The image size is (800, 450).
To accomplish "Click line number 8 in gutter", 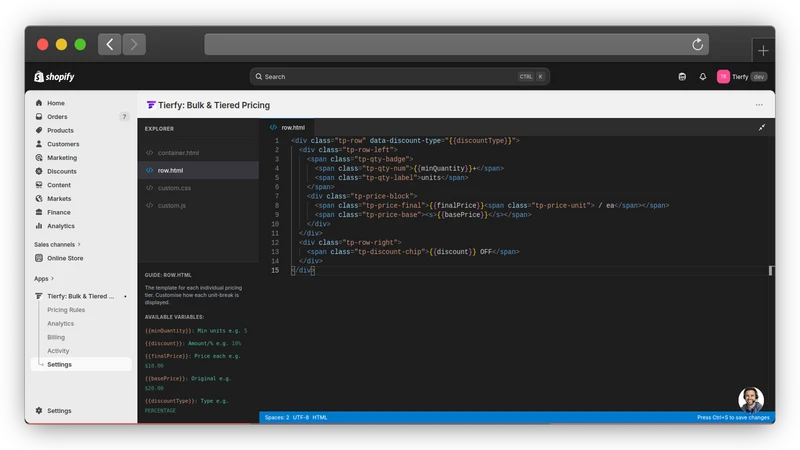I will click(277, 206).
